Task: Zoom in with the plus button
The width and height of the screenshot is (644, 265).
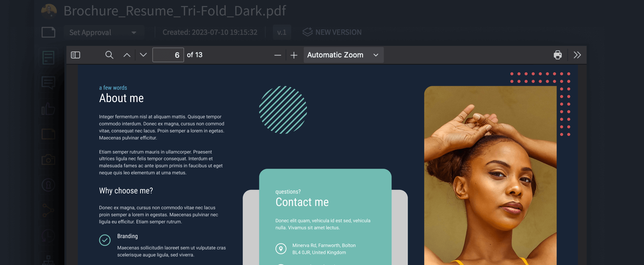Action: click(x=294, y=55)
